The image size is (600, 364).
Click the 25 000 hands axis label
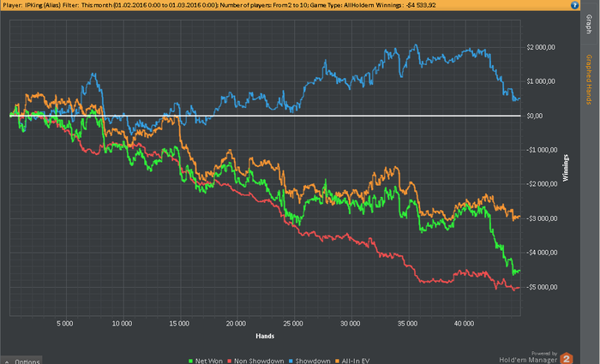(x=293, y=324)
